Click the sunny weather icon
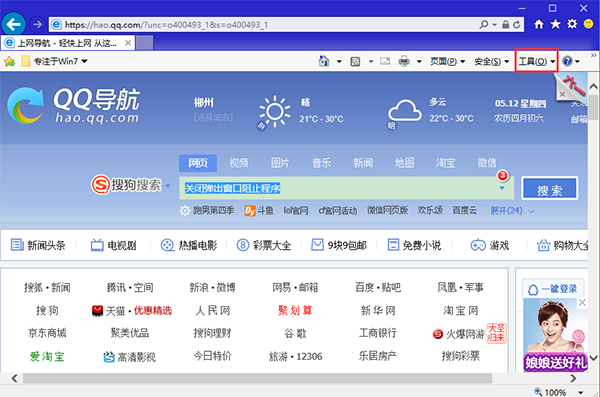This screenshot has height=397, width=600. click(274, 111)
